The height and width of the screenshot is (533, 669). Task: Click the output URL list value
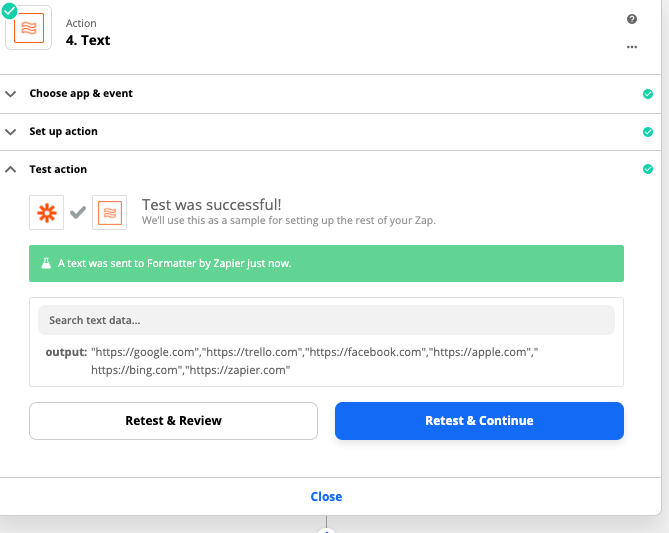click(x=314, y=361)
